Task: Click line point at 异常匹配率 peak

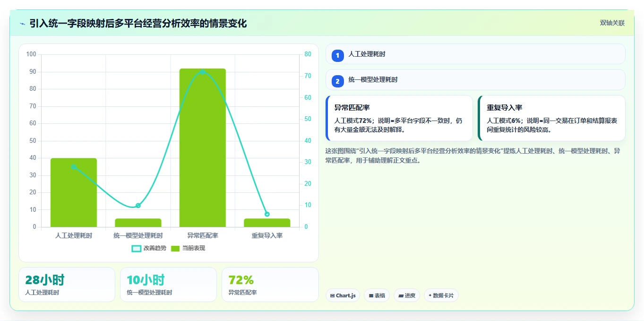Action: pos(202,72)
